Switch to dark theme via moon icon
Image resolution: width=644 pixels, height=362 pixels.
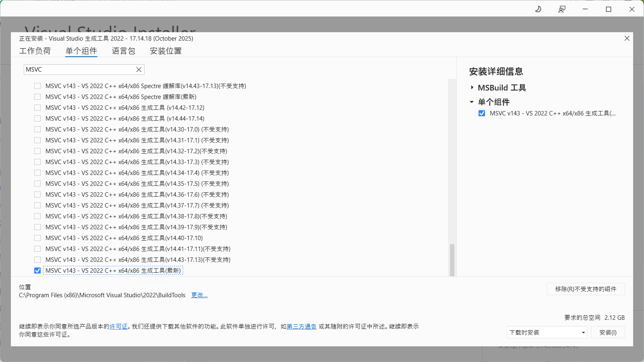538,9
